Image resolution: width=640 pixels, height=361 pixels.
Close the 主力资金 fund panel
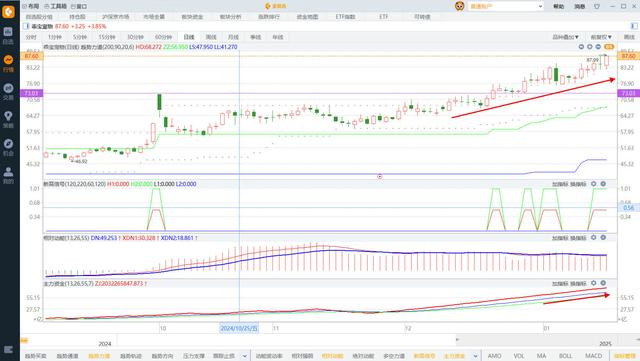(x=603, y=283)
